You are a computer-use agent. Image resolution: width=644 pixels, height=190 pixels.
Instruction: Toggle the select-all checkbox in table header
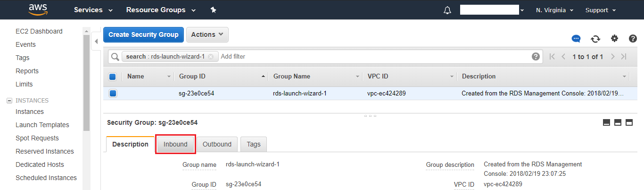(113, 77)
